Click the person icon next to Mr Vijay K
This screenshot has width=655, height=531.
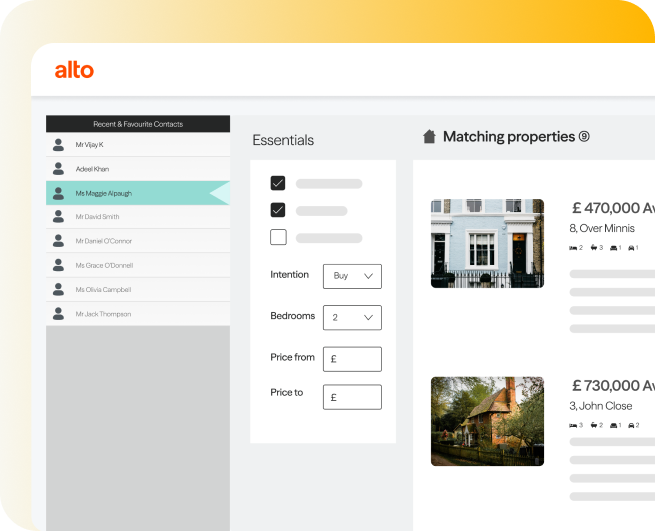pyautogui.click(x=58, y=145)
